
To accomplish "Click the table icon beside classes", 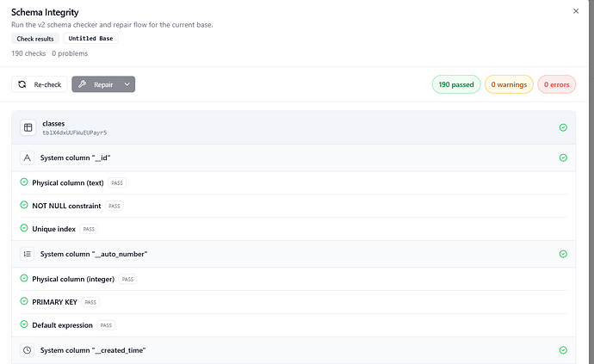I will 28,127.
